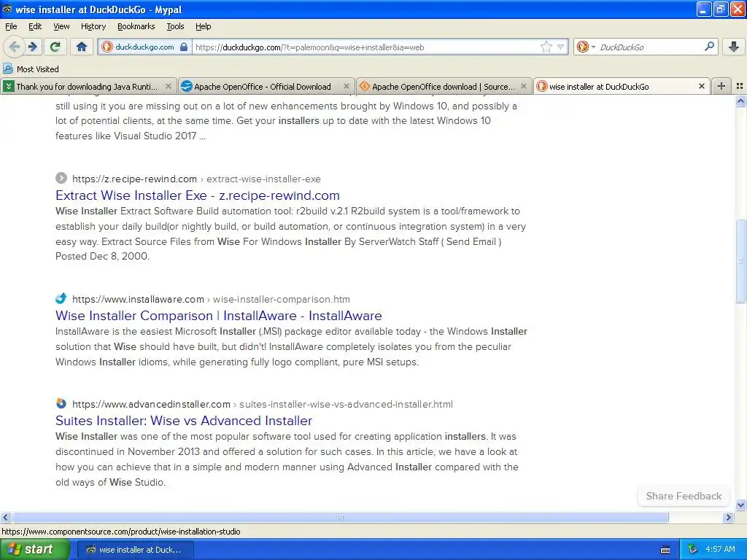Open the Tools menu
Screen dimensions: 747x560
pyautogui.click(x=175, y=26)
